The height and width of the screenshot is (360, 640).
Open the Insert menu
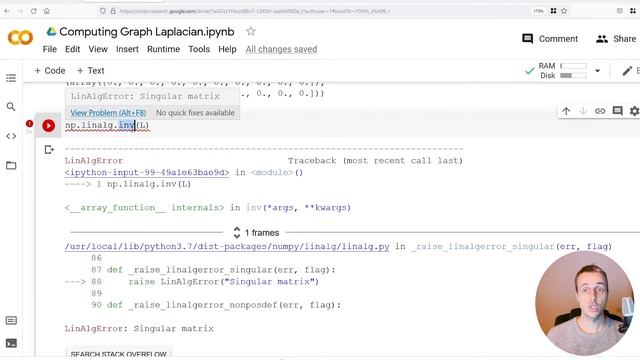127,49
